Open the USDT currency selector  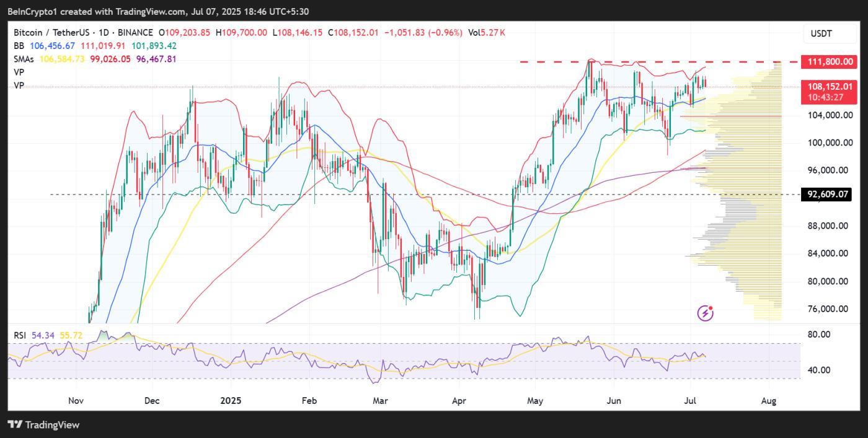pyautogui.click(x=829, y=33)
